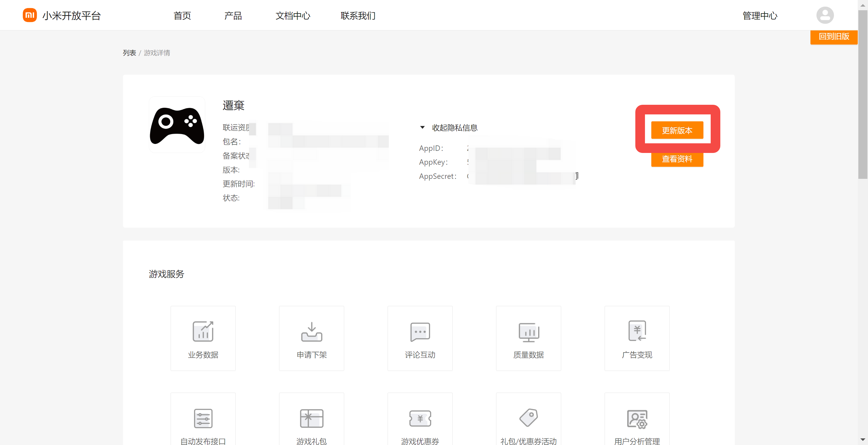Screen dimensions: 868x445
Task: Click the AppSecret: label
Action: point(438,176)
